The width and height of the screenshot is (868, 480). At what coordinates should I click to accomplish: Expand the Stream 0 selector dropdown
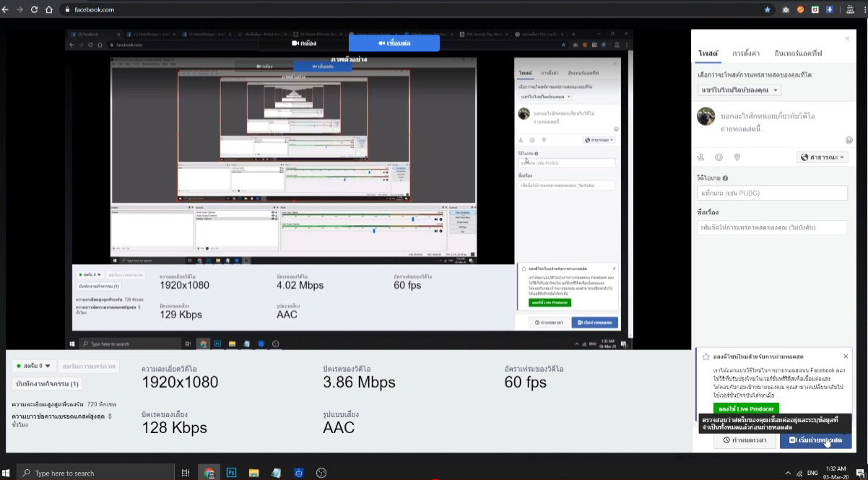32,366
